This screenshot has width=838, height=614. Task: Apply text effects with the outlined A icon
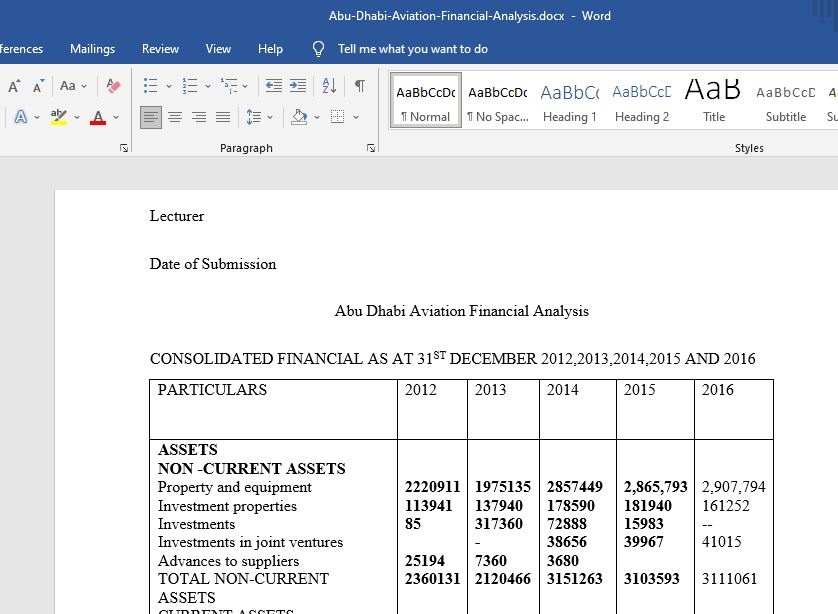(21, 116)
